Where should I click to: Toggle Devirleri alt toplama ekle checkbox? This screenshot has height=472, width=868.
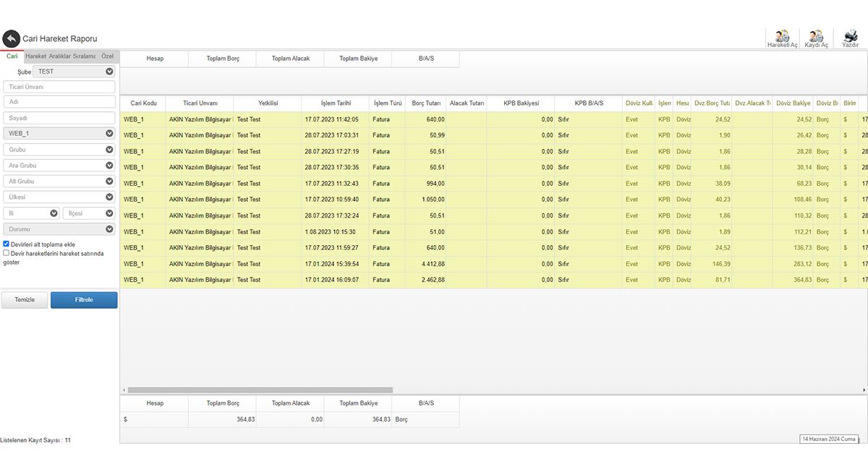tap(7, 244)
